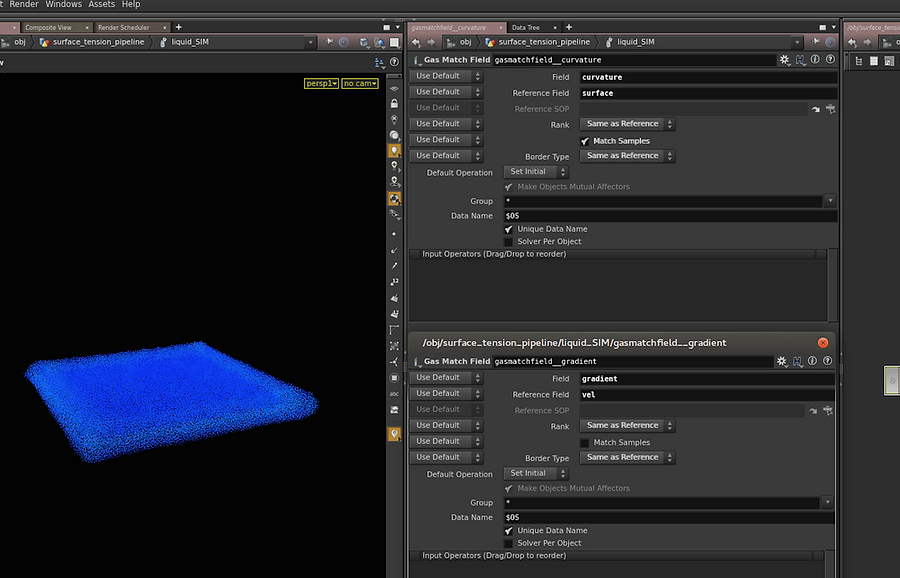
Task: Toggle Unique Data Name in curvature node
Action: point(509,229)
